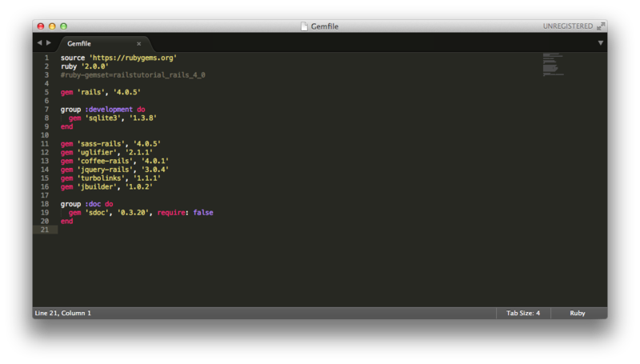Click the minimap code preview

(553, 65)
